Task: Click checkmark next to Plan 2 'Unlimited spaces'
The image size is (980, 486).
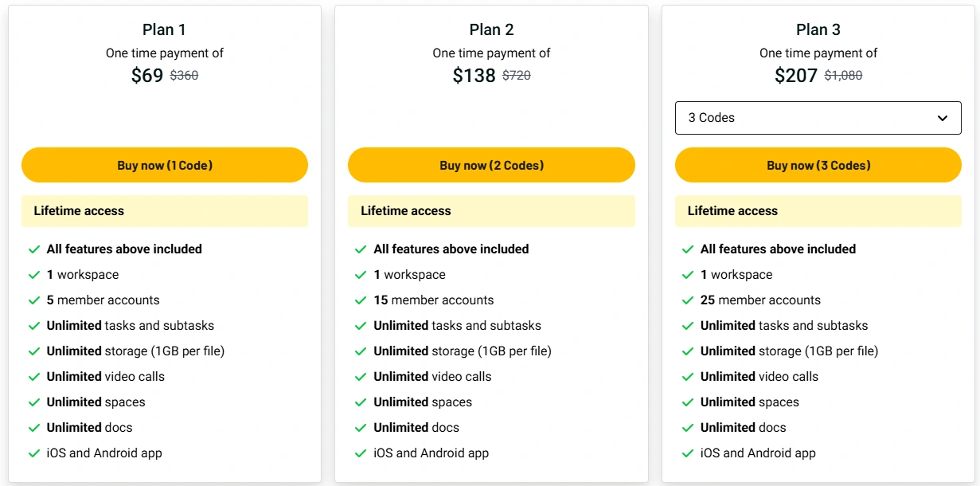Action: (361, 402)
